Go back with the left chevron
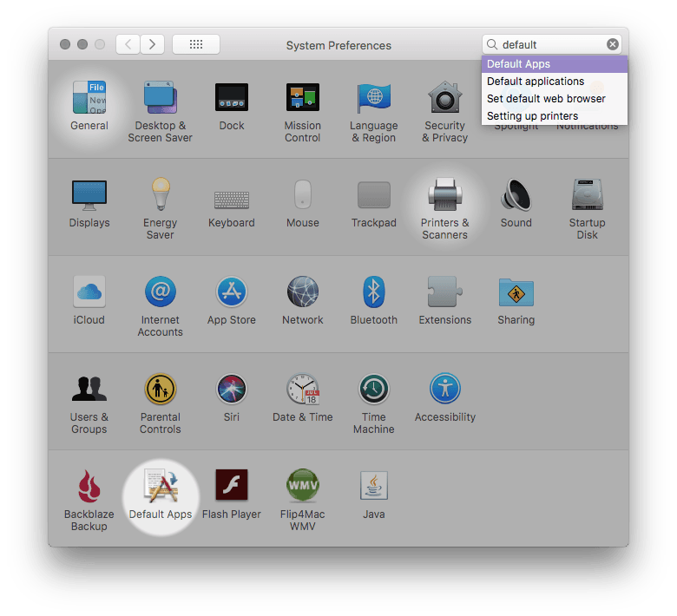Image resolution: width=677 pixels, height=616 pixels. (x=128, y=44)
